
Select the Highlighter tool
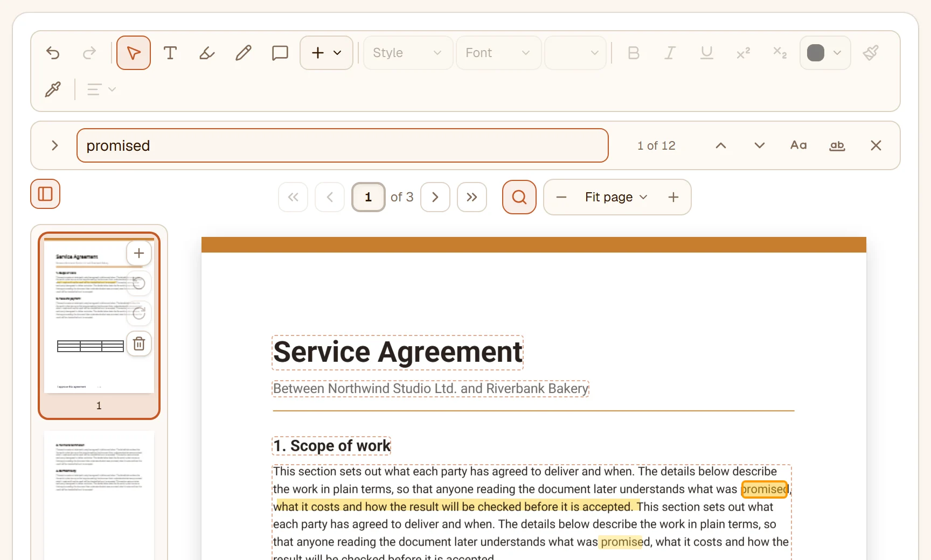coord(207,53)
